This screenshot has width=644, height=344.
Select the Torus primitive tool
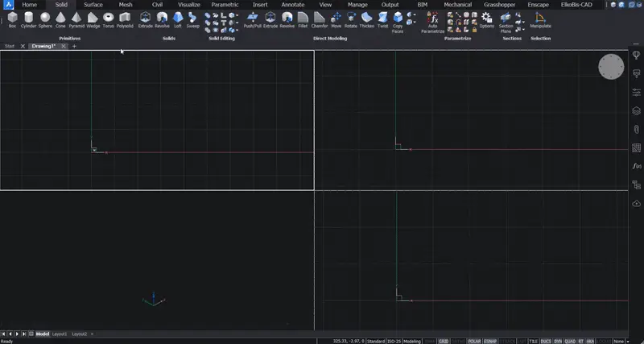(x=109, y=19)
